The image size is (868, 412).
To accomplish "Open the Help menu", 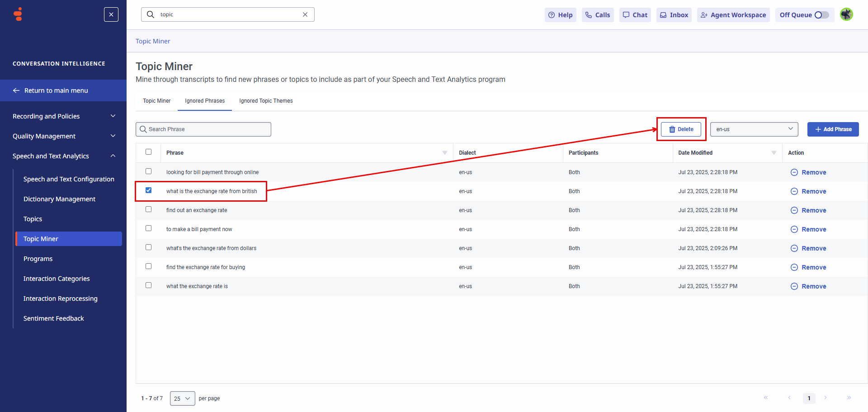I will pyautogui.click(x=561, y=15).
